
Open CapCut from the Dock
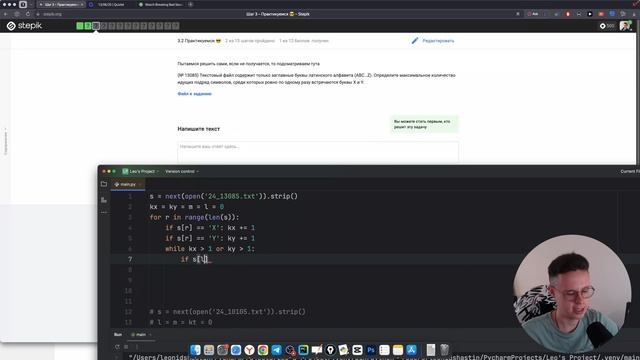357,350
